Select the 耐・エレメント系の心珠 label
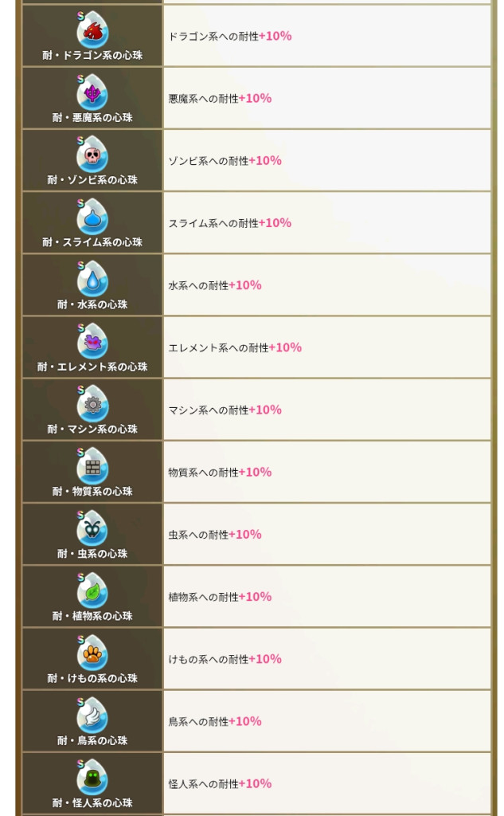 click(92, 367)
